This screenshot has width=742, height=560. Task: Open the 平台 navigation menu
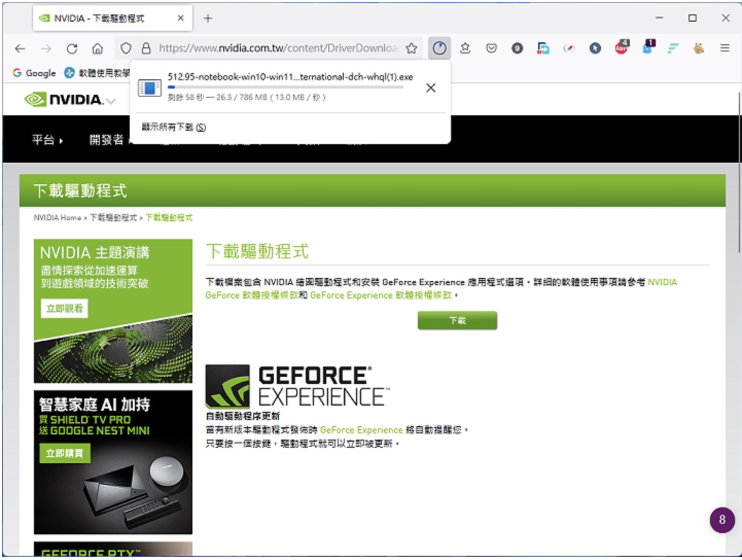[x=47, y=140]
